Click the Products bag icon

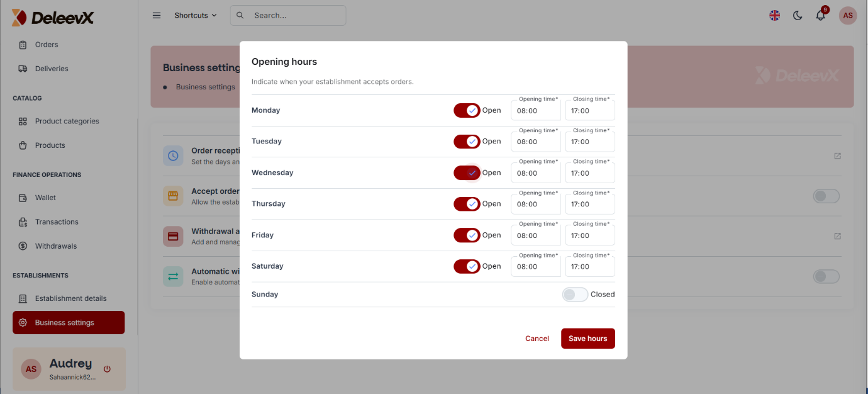pyautogui.click(x=23, y=145)
